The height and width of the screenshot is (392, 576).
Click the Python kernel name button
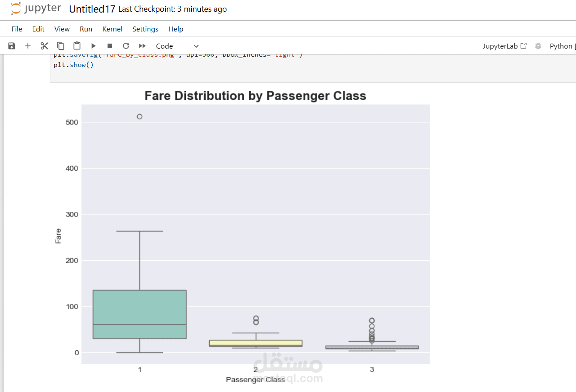pyautogui.click(x=561, y=46)
